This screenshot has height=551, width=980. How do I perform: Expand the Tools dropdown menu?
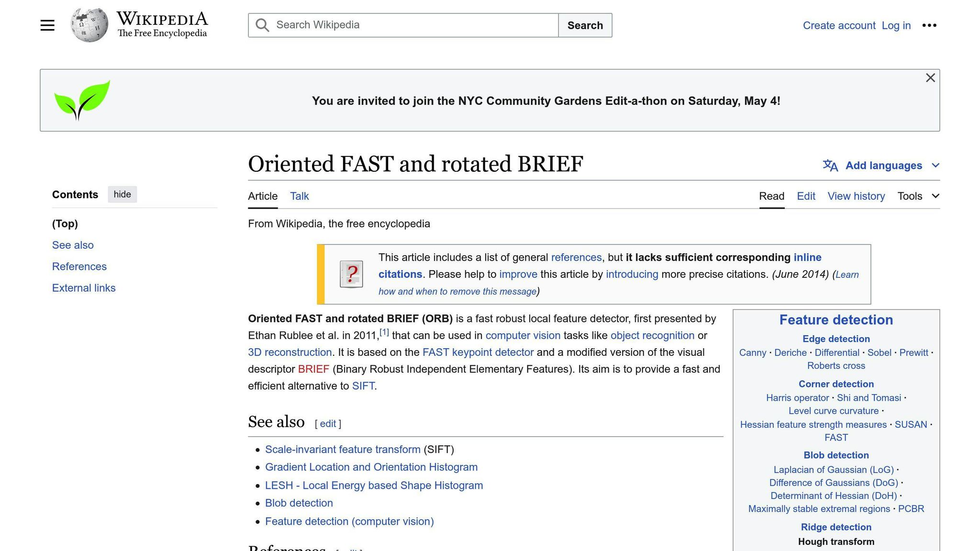point(918,196)
